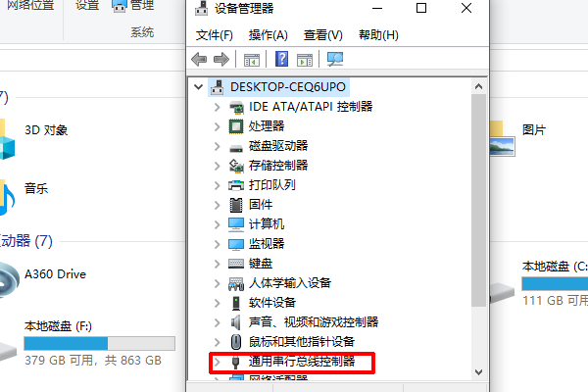Expand the 监视器 node

click(217, 244)
